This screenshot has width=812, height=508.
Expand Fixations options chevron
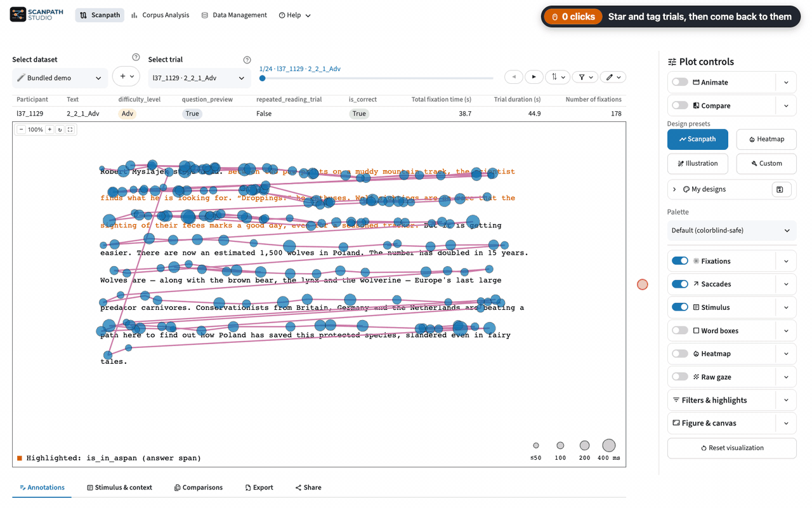[786, 261]
